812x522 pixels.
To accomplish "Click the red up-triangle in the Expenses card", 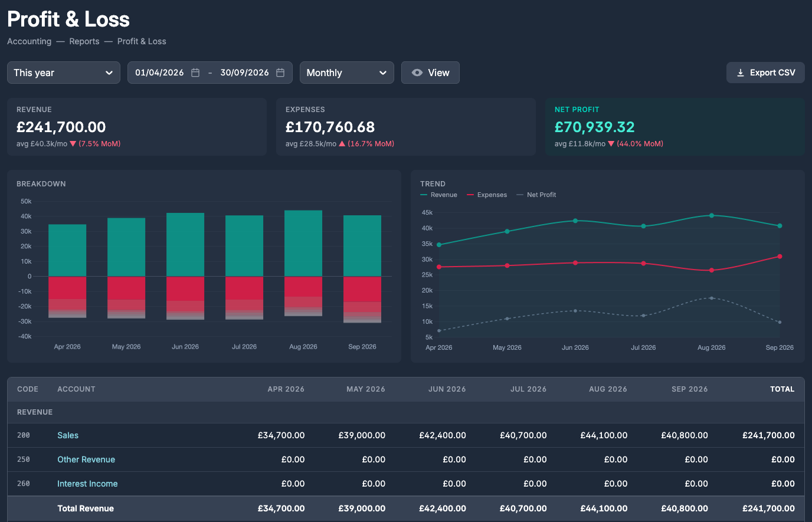I will (x=342, y=144).
